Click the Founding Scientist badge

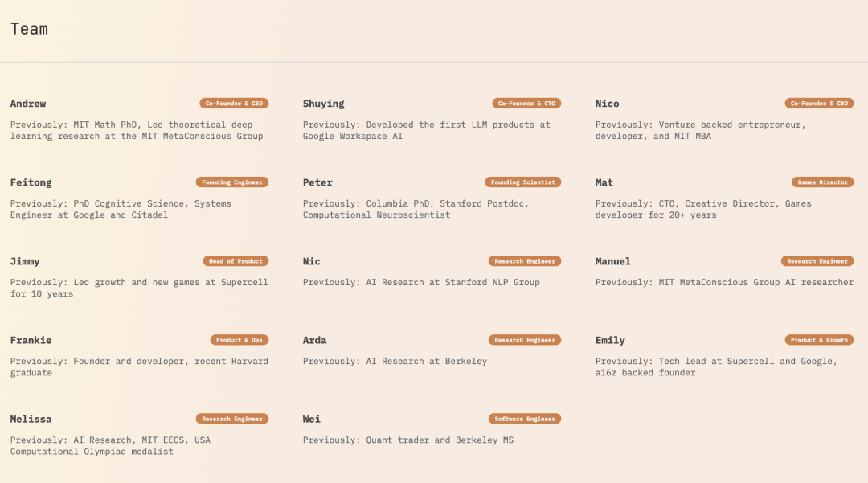523,182
